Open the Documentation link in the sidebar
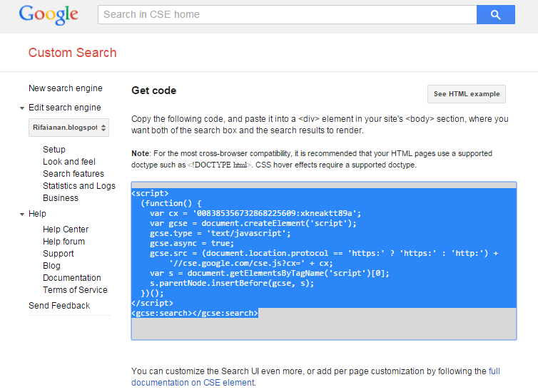Viewport: 538px width, 392px height. tap(72, 278)
